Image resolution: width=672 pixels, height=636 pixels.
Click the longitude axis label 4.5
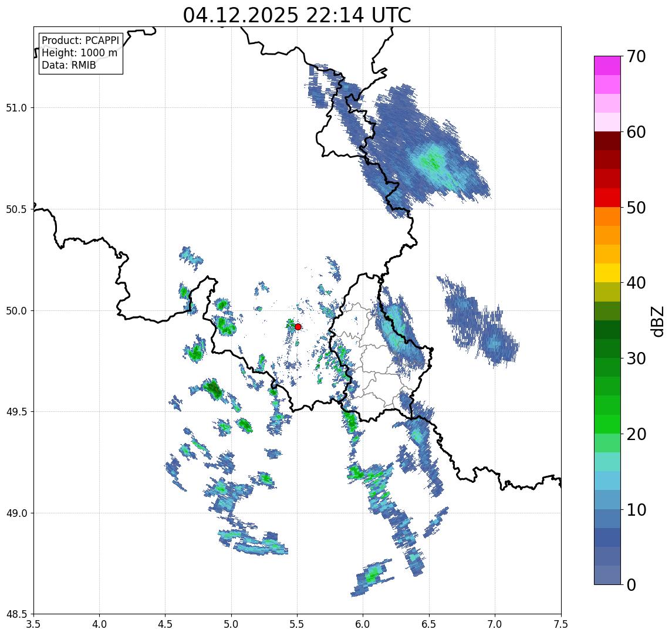click(166, 624)
